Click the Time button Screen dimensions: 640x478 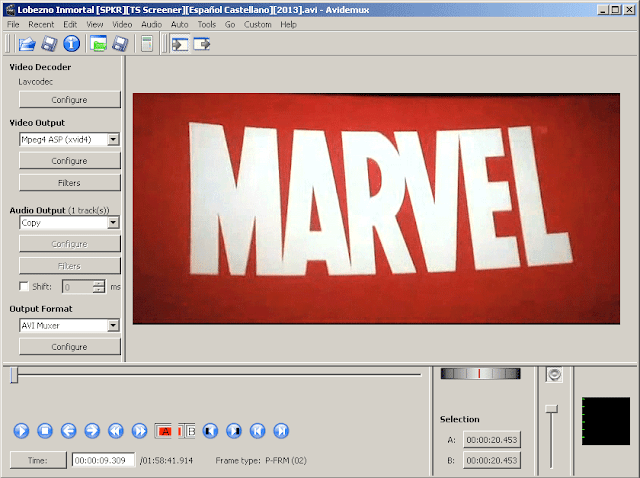click(38, 460)
